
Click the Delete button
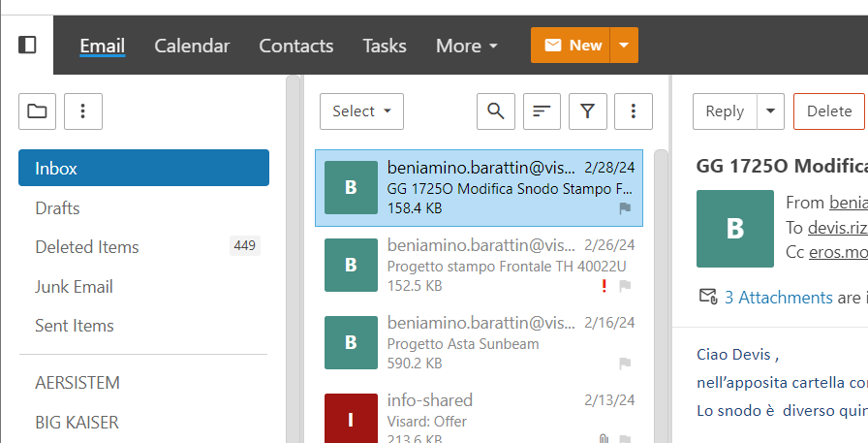(828, 111)
